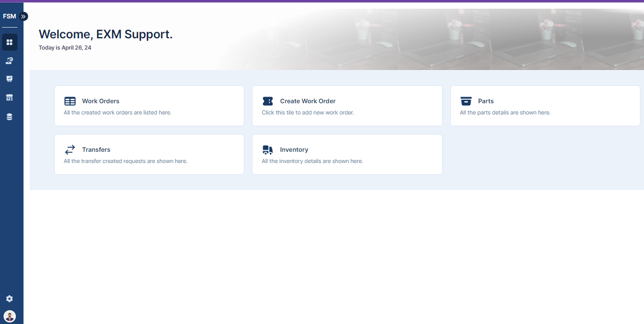Image resolution: width=644 pixels, height=324 pixels.
Task: Open the Inventory tile title
Action: pyautogui.click(x=294, y=150)
